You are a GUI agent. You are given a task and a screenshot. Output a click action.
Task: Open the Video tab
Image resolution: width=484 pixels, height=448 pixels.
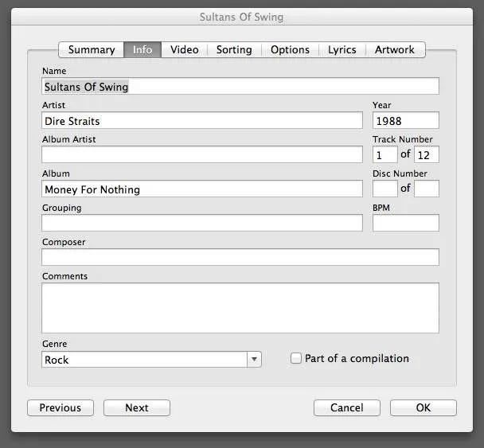[x=184, y=49]
